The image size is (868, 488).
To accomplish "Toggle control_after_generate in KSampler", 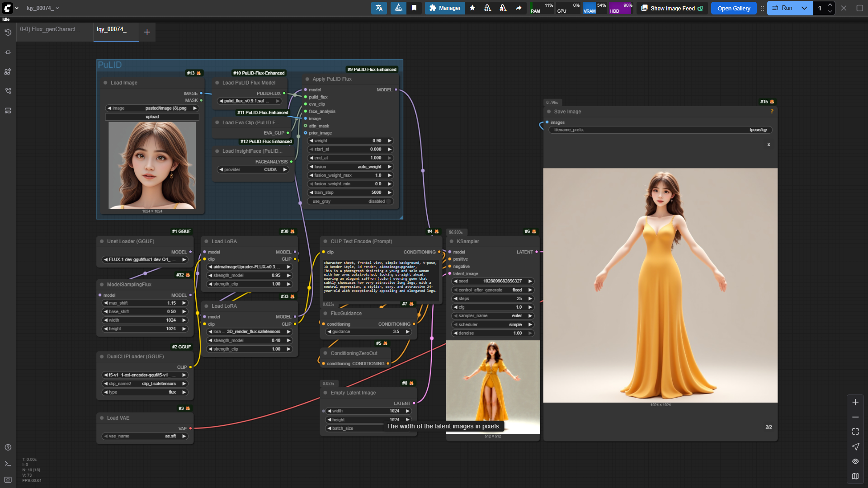I will coord(493,290).
